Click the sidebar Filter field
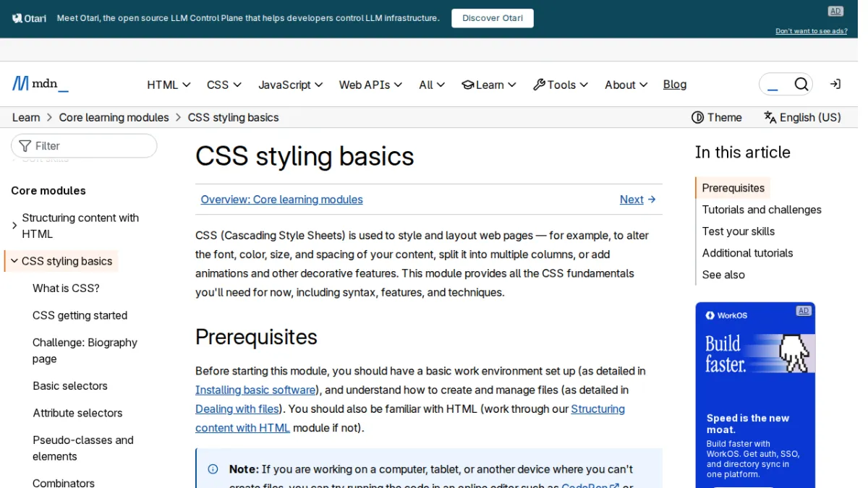This screenshot has width=868, height=488. [84, 145]
